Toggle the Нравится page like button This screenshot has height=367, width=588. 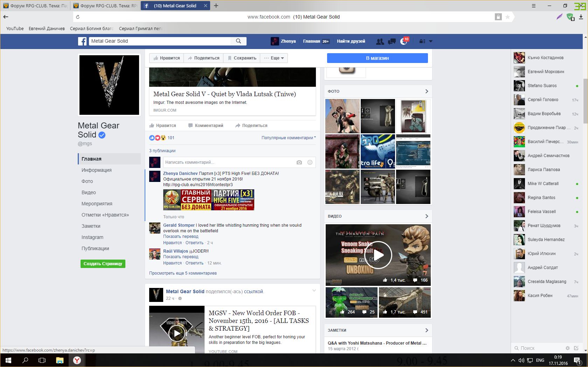167,58
